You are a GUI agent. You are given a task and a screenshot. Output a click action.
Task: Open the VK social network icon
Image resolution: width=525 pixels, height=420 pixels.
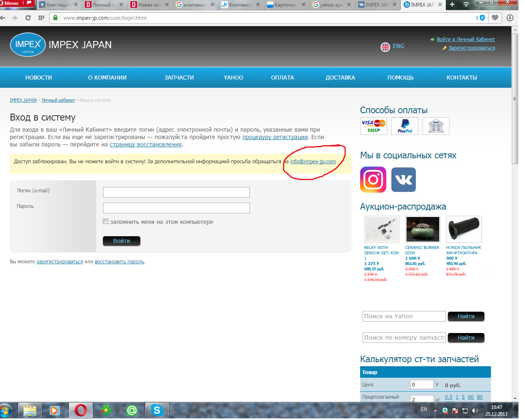coord(404,180)
